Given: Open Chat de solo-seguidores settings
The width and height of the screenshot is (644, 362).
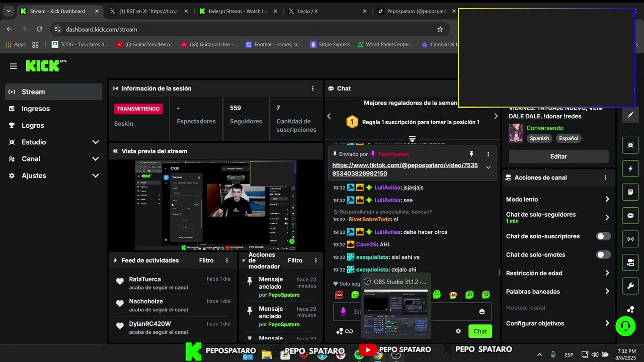Looking at the screenshot, I should [558, 217].
